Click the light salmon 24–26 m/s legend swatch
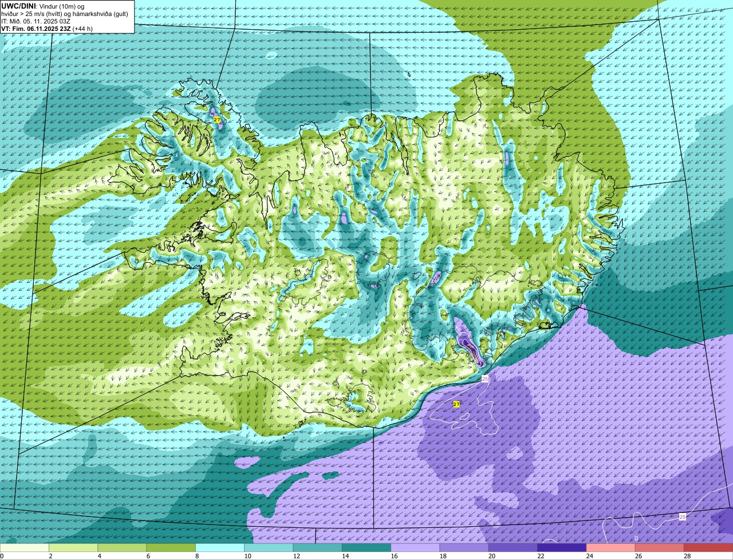733x560 pixels. pyautogui.click(x=611, y=548)
